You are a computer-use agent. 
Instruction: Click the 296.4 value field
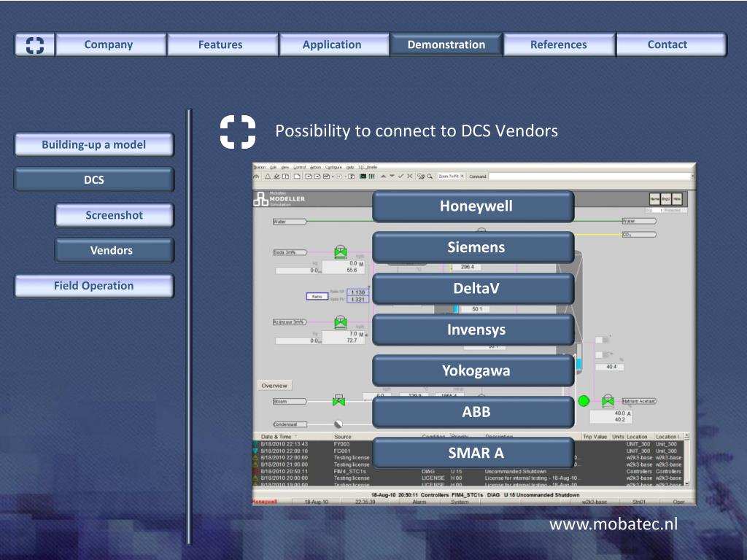[x=468, y=267]
